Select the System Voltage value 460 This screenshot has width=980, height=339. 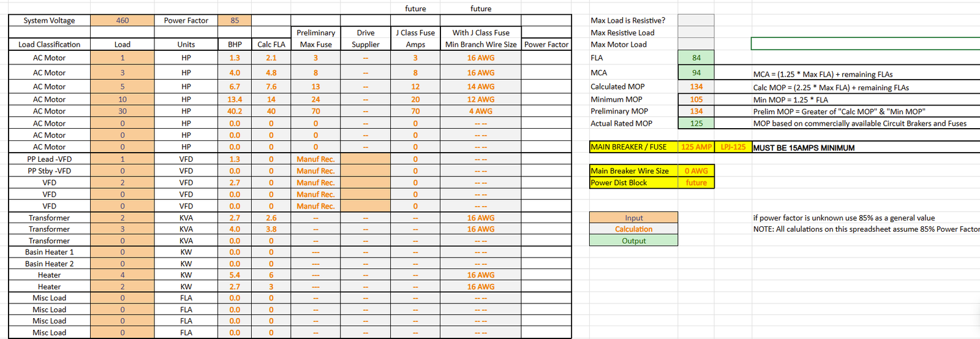point(123,20)
